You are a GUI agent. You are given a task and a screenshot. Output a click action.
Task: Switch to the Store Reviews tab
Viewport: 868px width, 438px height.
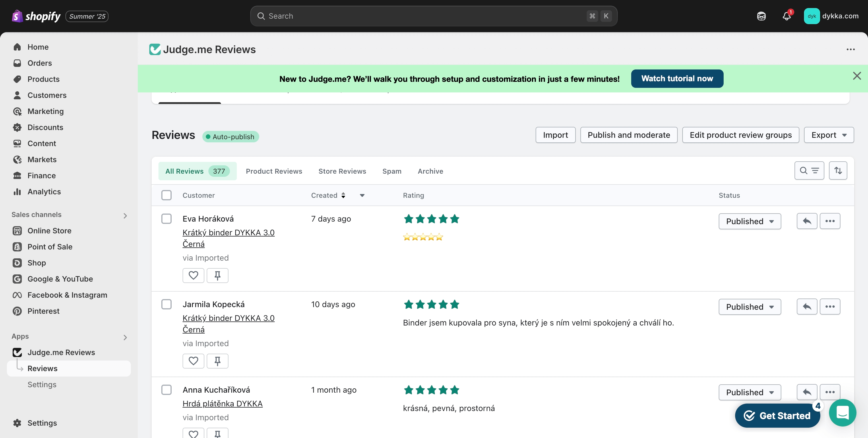[x=342, y=171]
